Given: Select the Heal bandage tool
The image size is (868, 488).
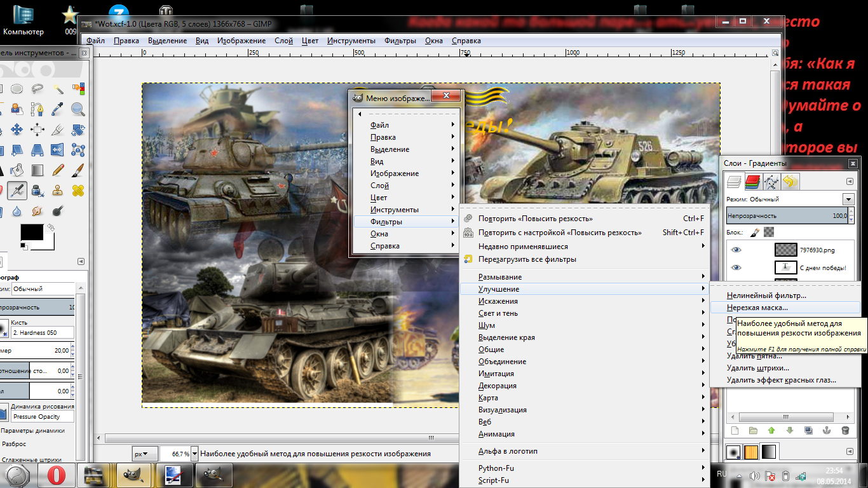Looking at the screenshot, I should click(78, 190).
